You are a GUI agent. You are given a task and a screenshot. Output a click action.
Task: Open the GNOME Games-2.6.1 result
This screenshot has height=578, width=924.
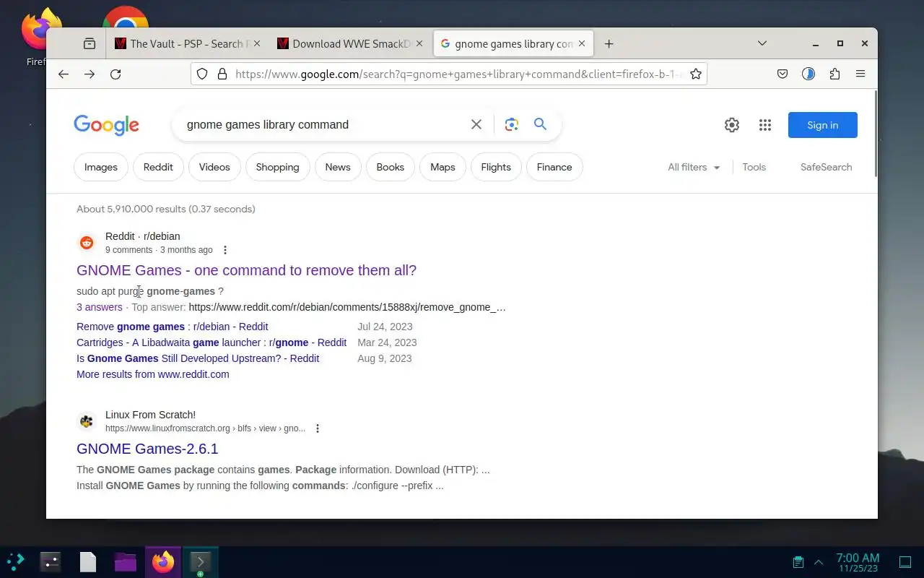click(147, 449)
